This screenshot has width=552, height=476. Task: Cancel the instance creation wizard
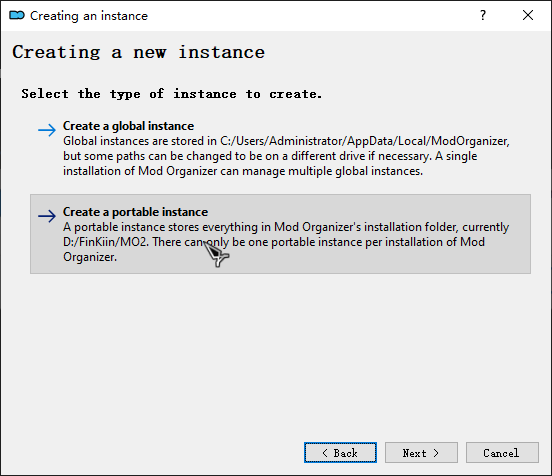pos(502,453)
